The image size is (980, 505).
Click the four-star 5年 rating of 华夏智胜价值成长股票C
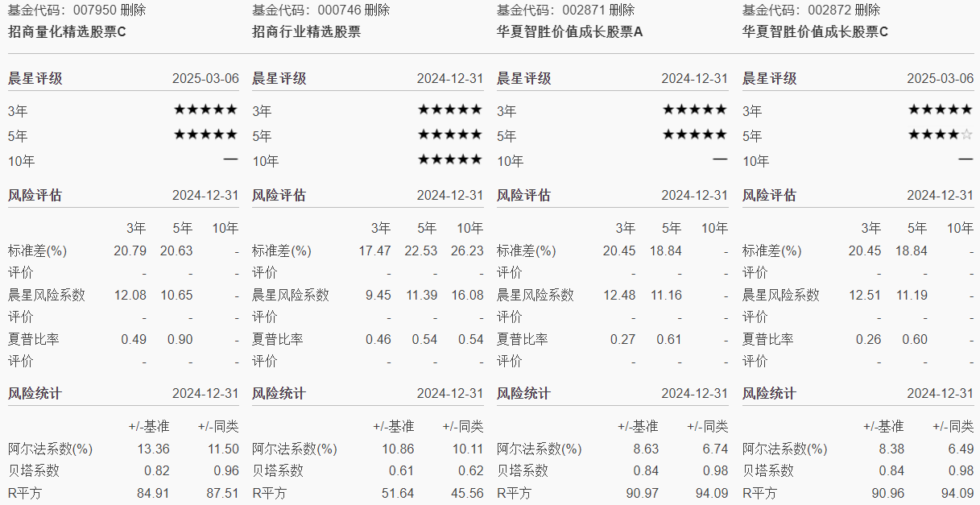tap(941, 135)
